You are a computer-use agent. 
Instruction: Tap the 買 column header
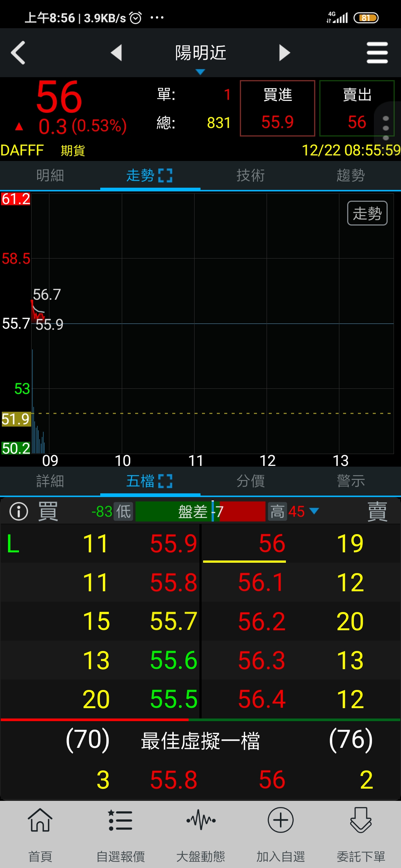click(48, 512)
